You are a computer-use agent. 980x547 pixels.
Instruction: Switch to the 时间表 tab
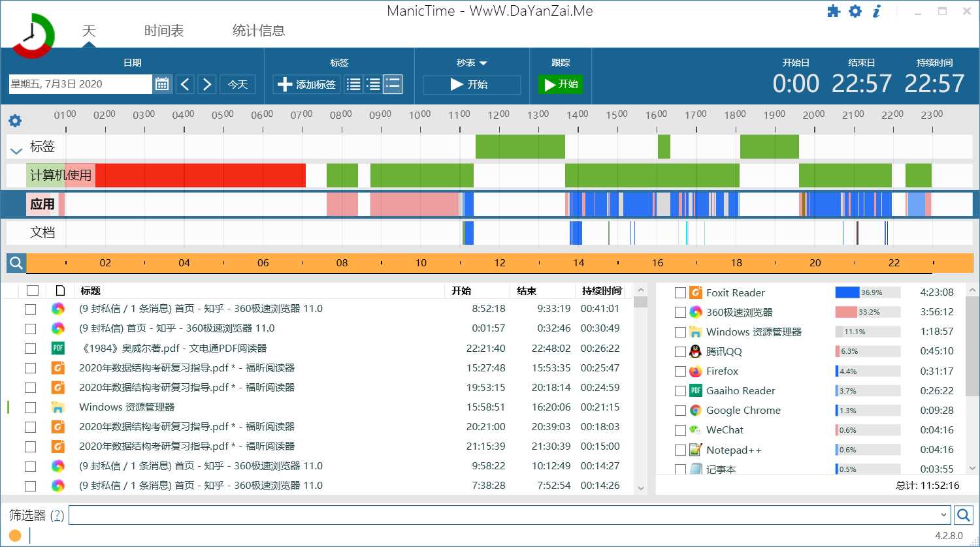tap(164, 31)
